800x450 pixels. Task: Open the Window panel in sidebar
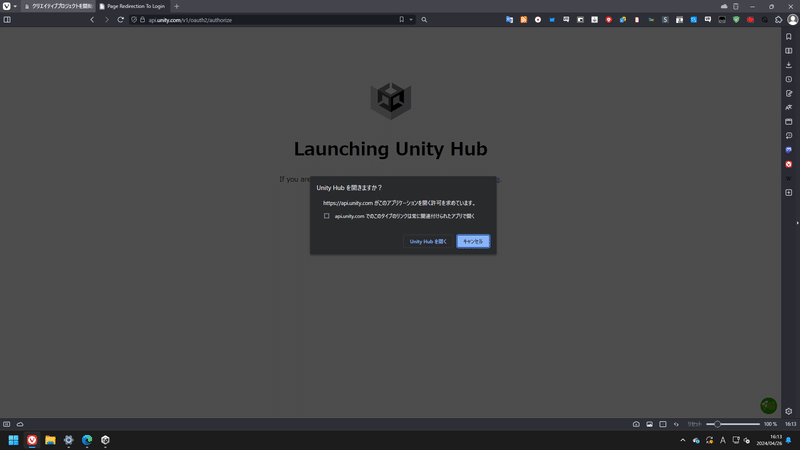[789, 122]
